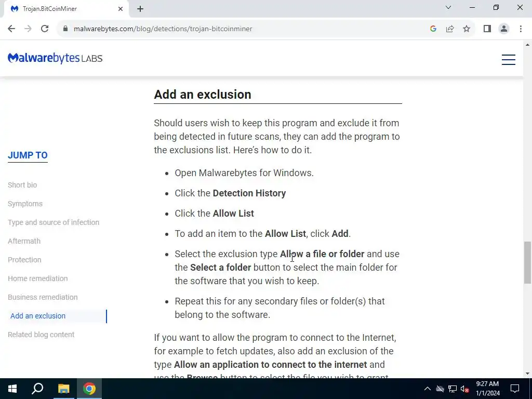Click the bold text Detection History
The width and height of the screenshot is (532, 399).
249,193
